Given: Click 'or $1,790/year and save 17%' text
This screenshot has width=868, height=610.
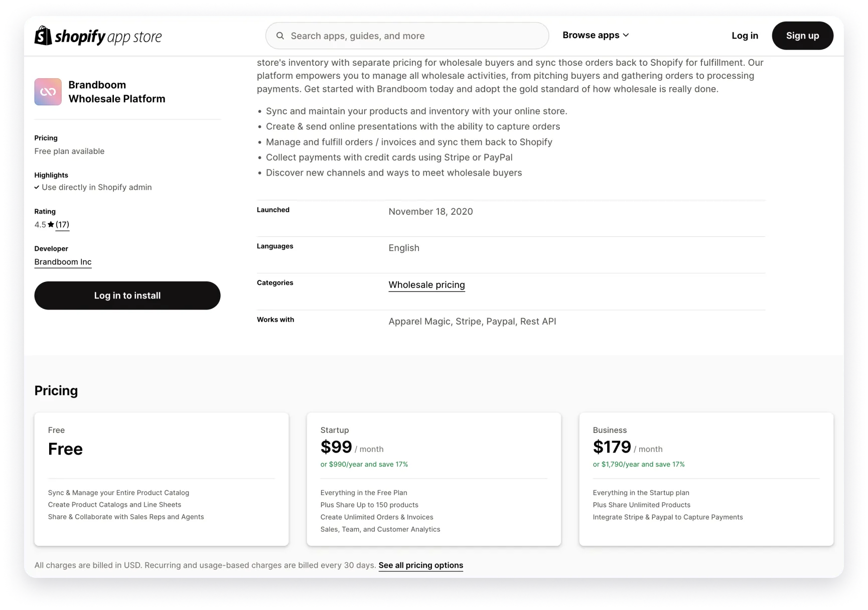Looking at the screenshot, I should tap(639, 465).
